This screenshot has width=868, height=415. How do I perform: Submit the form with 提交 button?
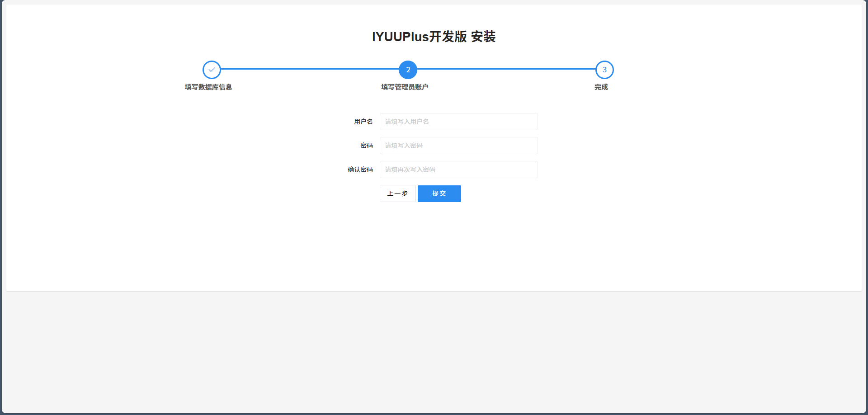coord(439,193)
